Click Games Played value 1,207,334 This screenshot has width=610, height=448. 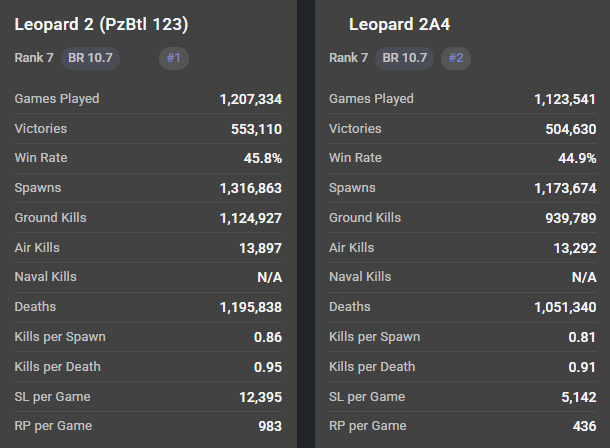(251, 99)
